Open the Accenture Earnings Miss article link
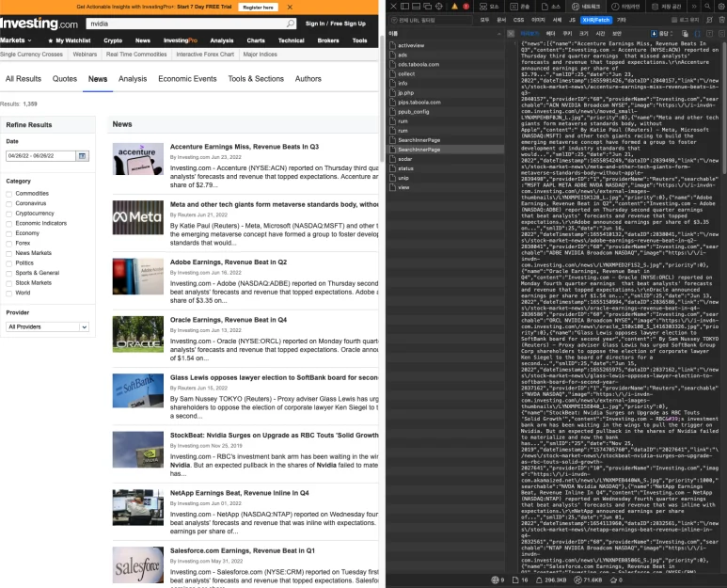This screenshot has height=588, width=727. [x=245, y=148]
